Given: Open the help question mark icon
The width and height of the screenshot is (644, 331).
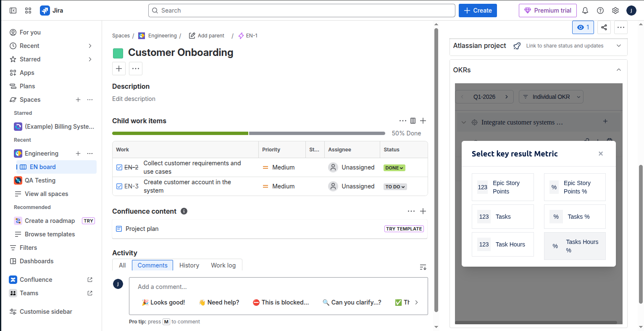Looking at the screenshot, I should point(600,11).
